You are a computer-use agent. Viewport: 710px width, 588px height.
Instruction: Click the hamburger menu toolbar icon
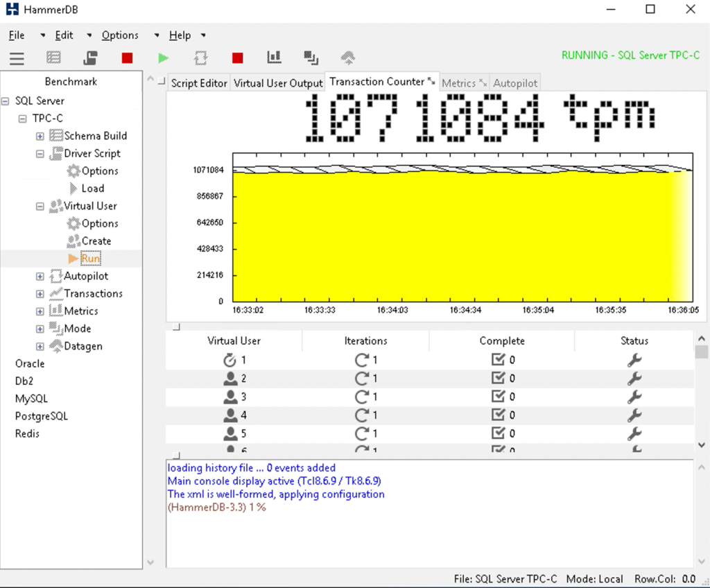17,58
